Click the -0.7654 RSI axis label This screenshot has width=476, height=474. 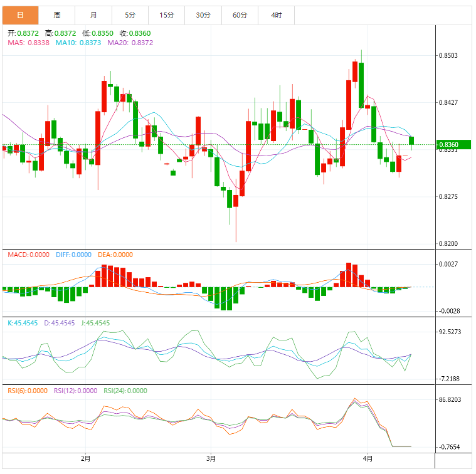pos(449,447)
